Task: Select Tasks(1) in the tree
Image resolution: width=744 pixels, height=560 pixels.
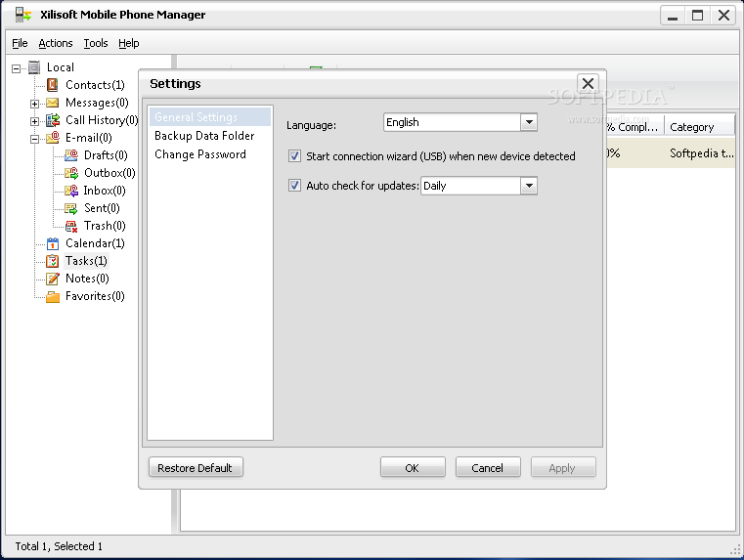Action: pyautogui.click(x=86, y=261)
